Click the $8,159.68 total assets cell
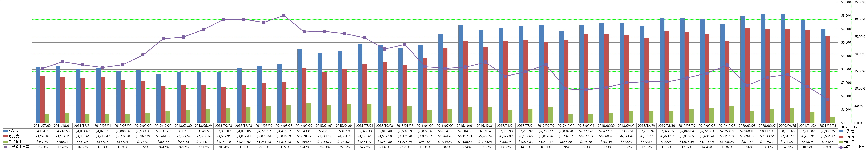 tap(787, 131)
